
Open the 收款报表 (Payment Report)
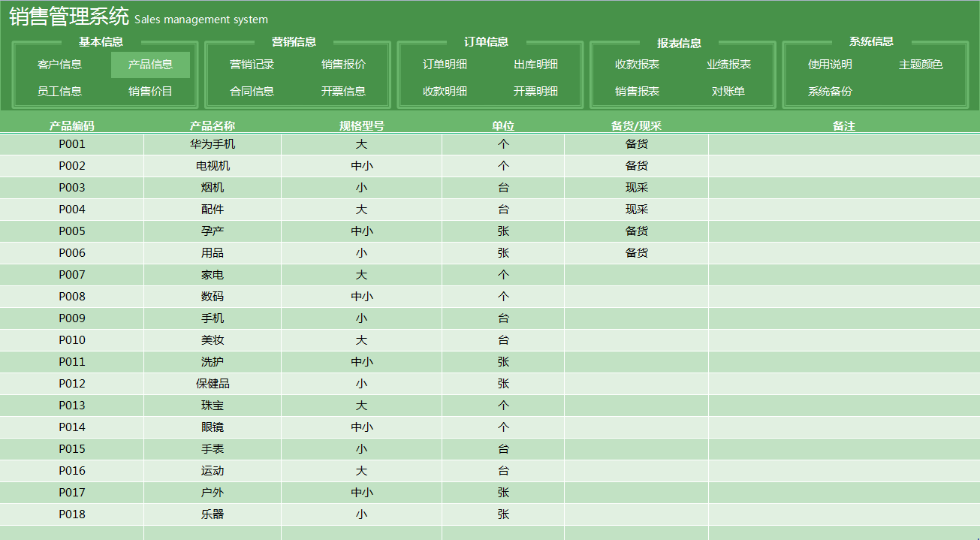(x=638, y=65)
